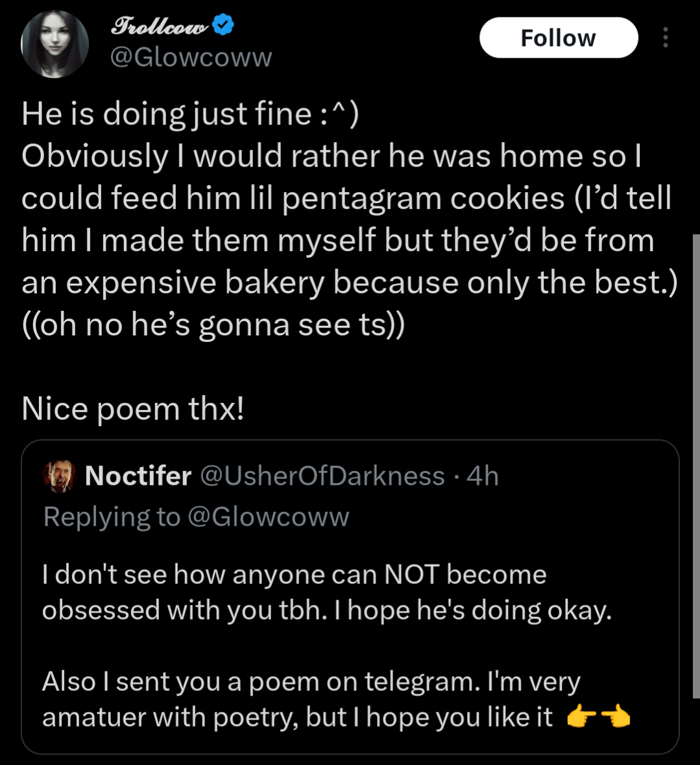Click the '((oh no he's gonna see ts))' line
This screenshot has width=700, height=765.
click(x=212, y=325)
